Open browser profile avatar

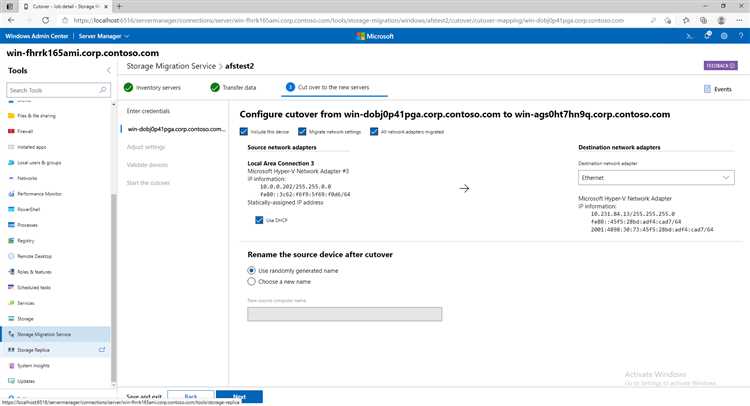[x=721, y=20]
